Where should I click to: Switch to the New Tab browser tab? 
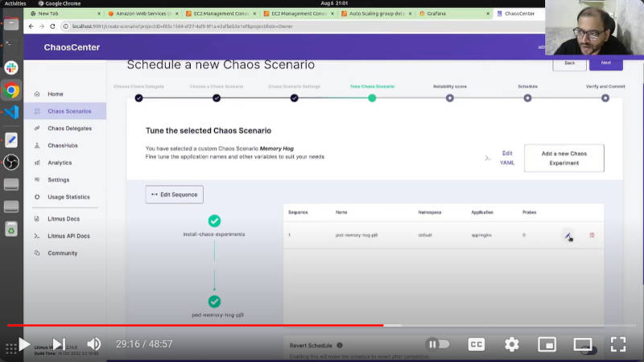[x=65, y=14]
